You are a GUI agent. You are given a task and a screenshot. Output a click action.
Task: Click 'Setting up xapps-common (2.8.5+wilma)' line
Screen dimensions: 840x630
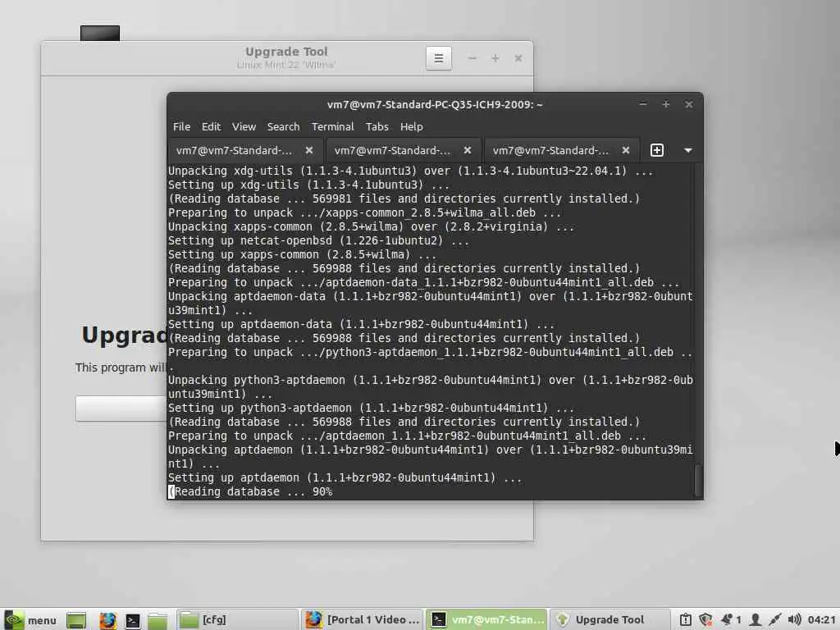tap(302, 255)
